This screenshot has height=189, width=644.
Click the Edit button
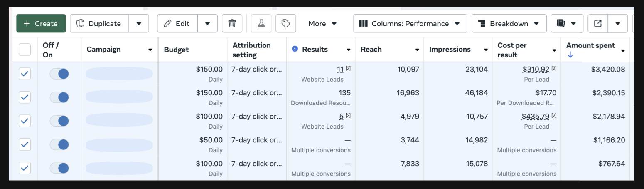177,24
